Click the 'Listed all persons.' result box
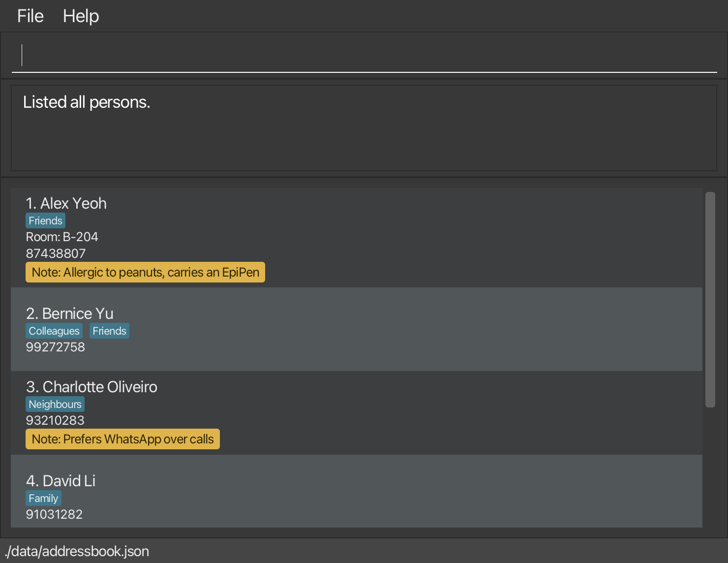The image size is (728, 563). coord(364,128)
